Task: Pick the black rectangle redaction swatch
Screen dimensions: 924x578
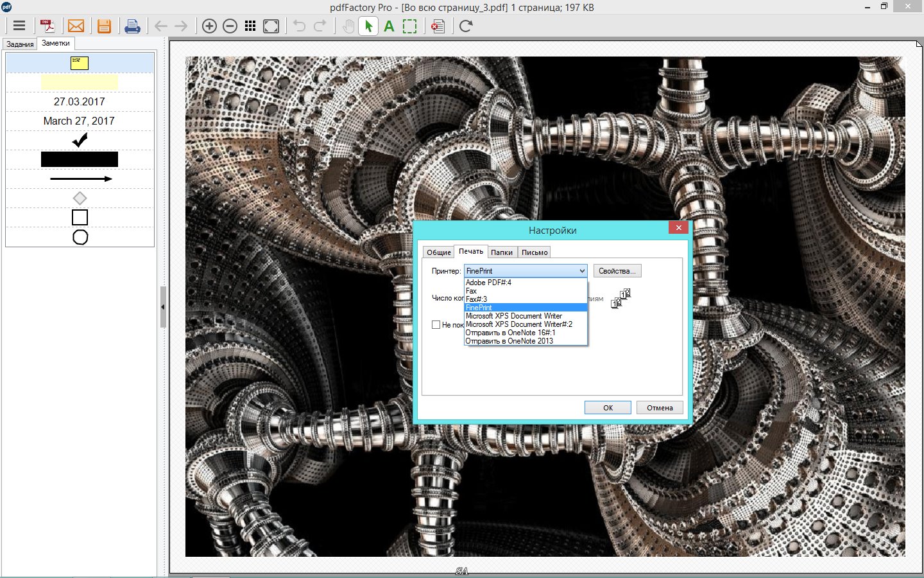Action: pos(80,159)
